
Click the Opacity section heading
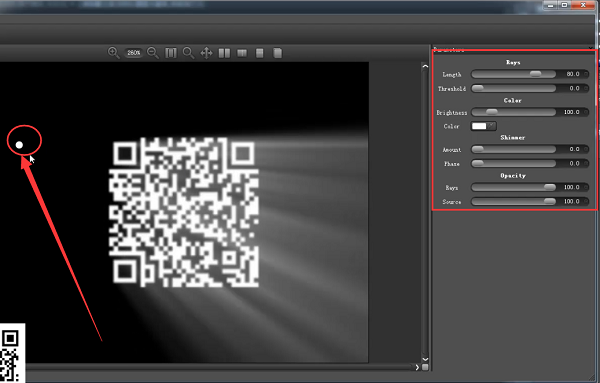coord(513,176)
